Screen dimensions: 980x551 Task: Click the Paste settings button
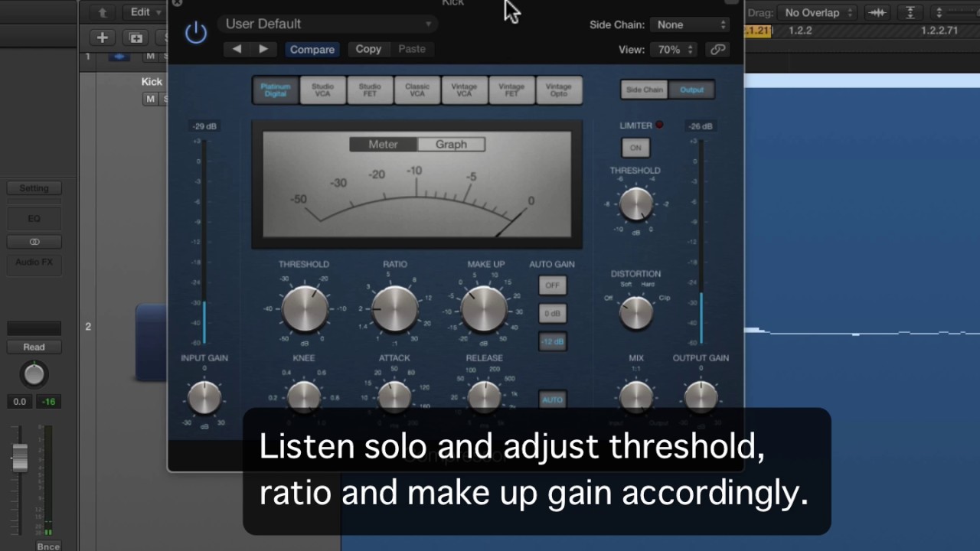pos(412,49)
